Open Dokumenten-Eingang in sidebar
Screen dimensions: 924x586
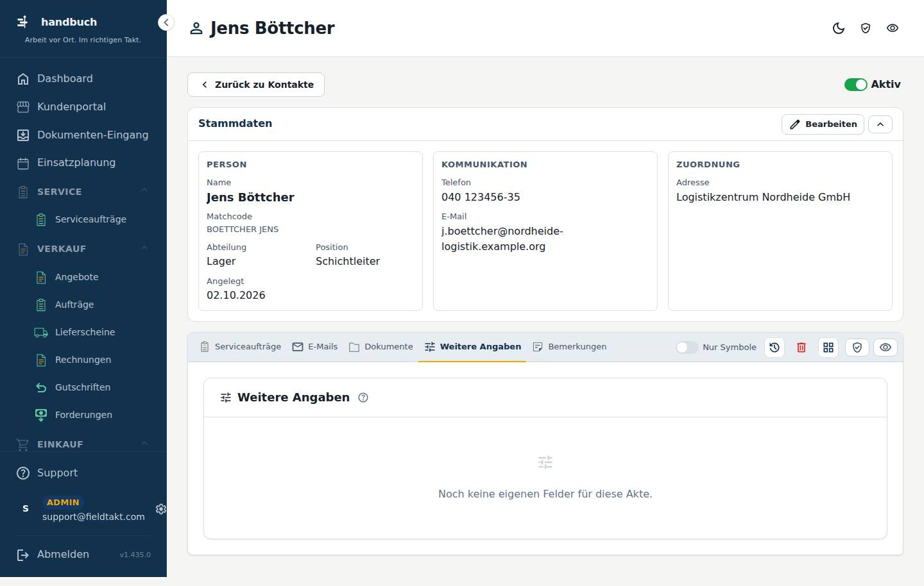(x=83, y=135)
